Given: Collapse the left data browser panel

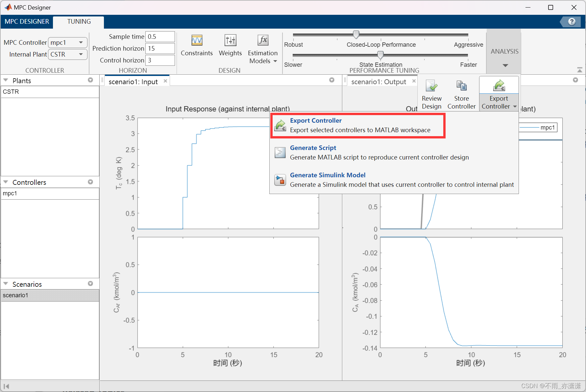Looking at the screenshot, I should [6, 386].
